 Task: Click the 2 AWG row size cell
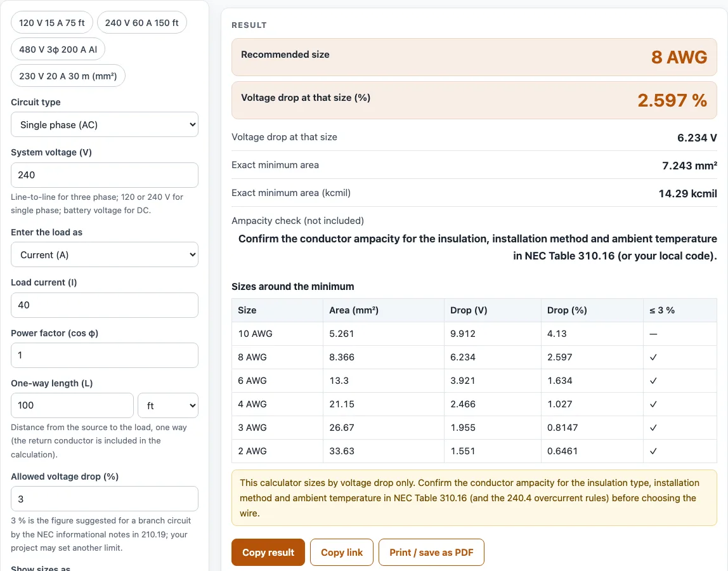click(277, 451)
